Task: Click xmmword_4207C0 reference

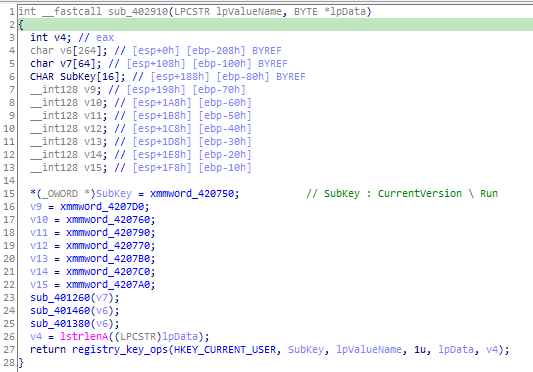Action: [x=108, y=271]
